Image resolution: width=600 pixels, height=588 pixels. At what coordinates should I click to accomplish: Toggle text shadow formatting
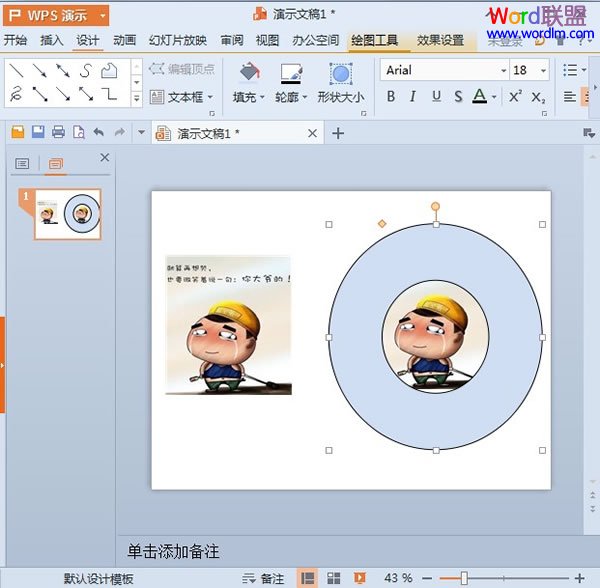point(458,96)
